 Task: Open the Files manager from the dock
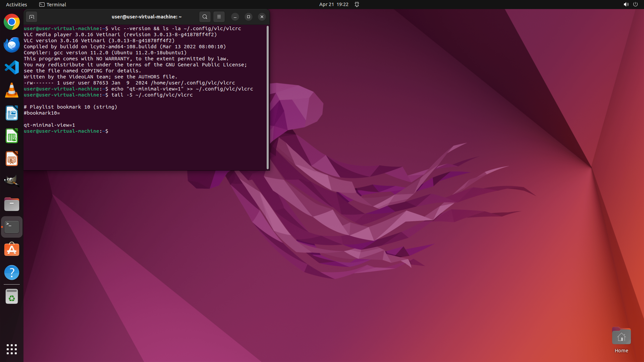tap(12, 204)
